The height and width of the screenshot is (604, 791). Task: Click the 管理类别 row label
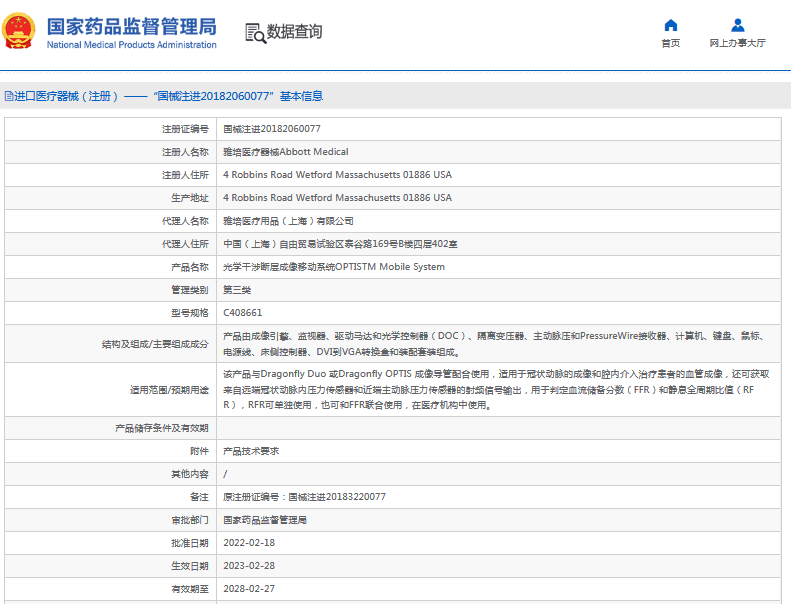pyautogui.click(x=190, y=290)
